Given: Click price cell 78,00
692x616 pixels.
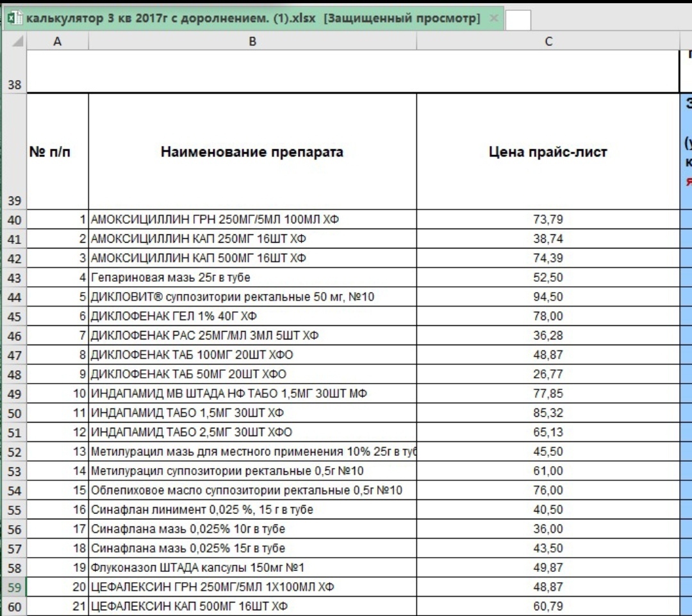Looking at the screenshot, I should pyautogui.click(x=548, y=316).
